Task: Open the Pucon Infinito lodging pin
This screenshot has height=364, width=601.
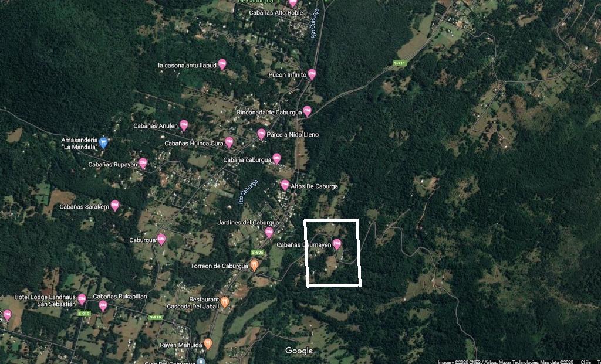Action: pos(312,74)
